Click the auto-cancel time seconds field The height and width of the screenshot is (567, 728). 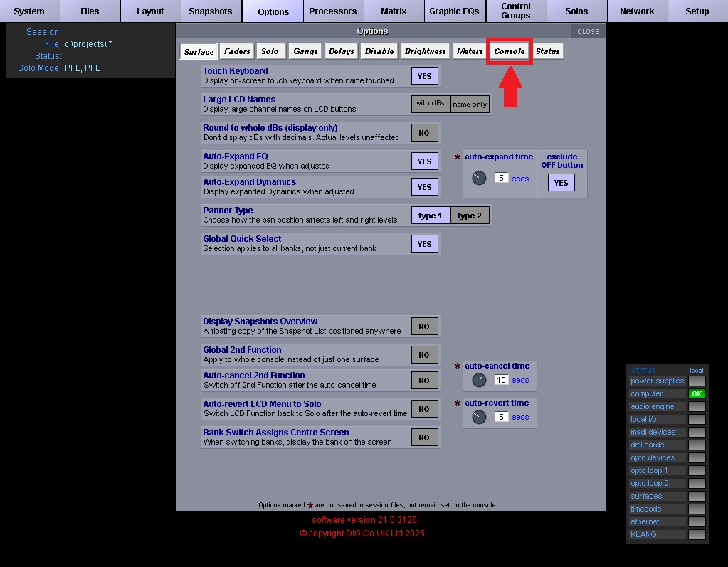(x=502, y=380)
